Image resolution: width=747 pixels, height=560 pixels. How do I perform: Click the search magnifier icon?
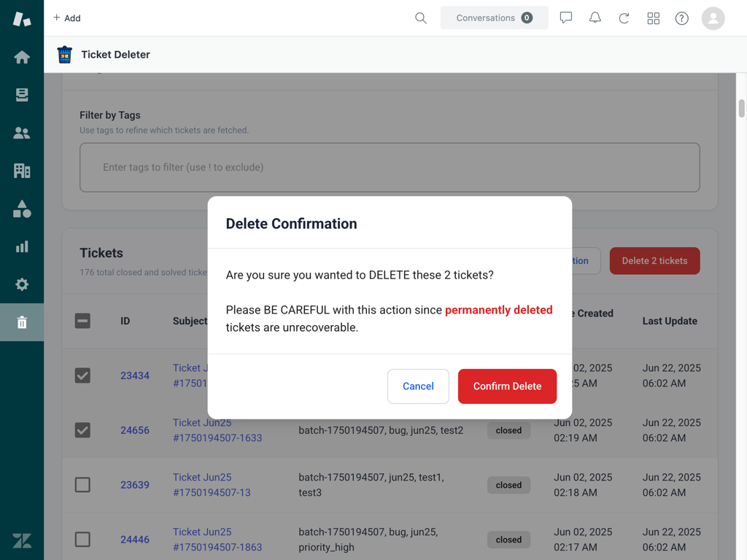click(421, 18)
